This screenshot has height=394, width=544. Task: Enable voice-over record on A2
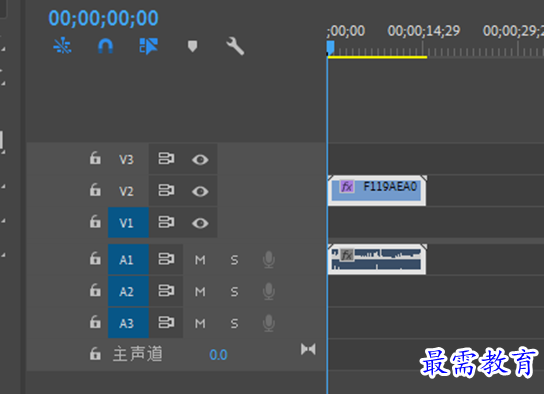(269, 291)
